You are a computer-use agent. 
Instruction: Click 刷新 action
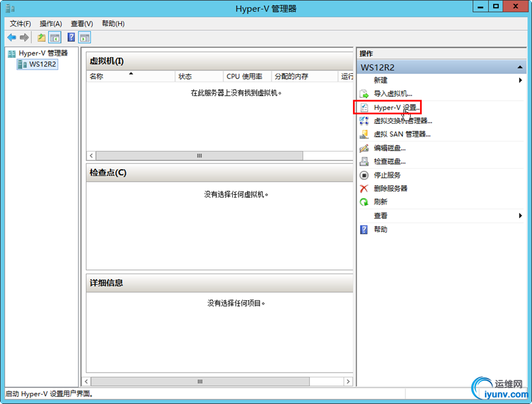[381, 202]
